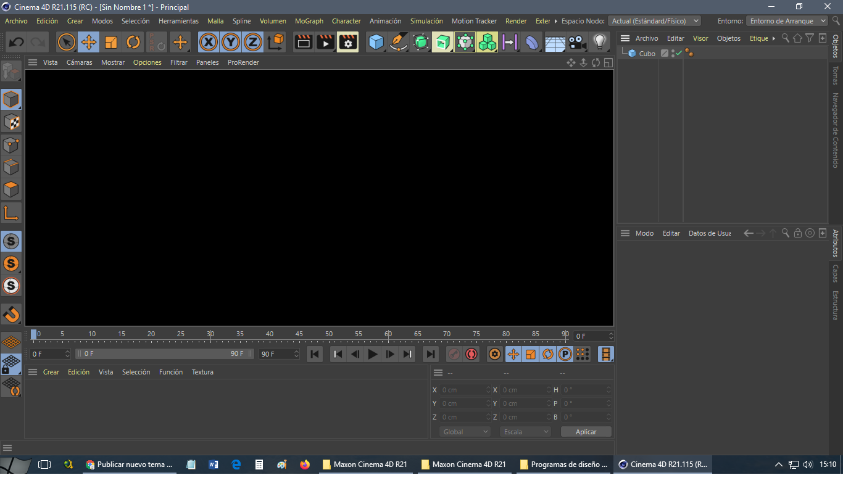
Task: Switch to Texture mode checkered cube
Action: click(11, 122)
